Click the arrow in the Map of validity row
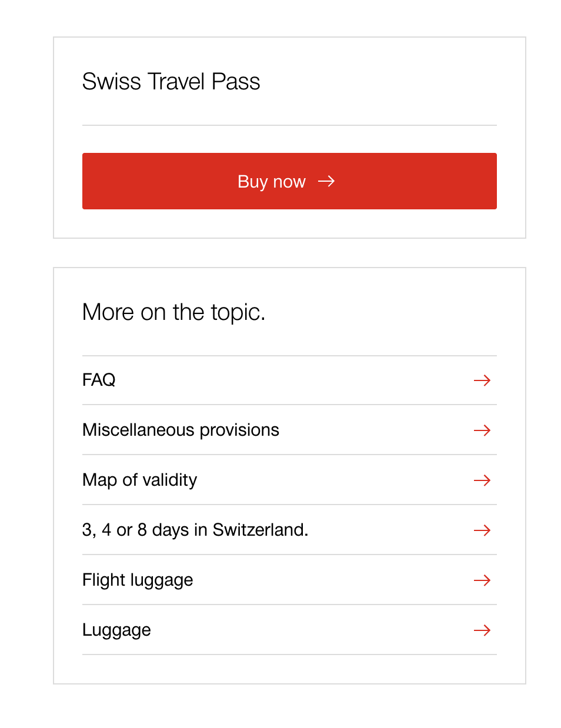The width and height of the screenshot is (561, 728). 482,480
